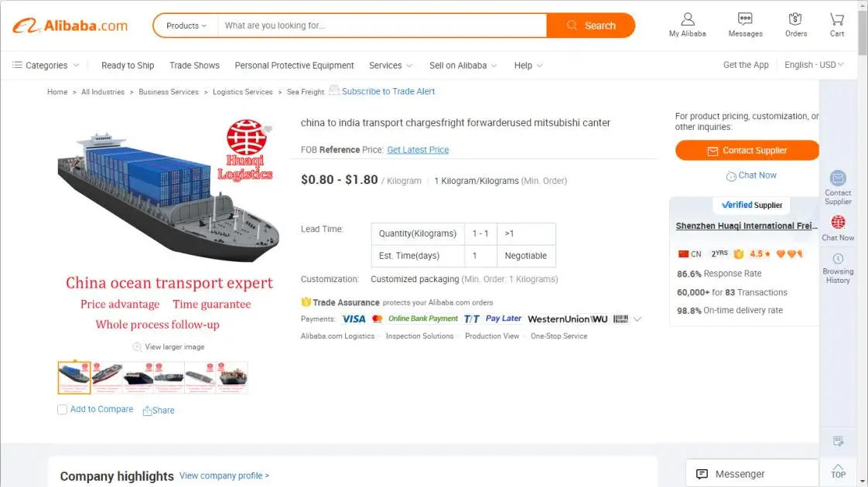Open the shopping Cart icon
The height and width of the screenshot is (487, 868).
[x=836, y=19]
